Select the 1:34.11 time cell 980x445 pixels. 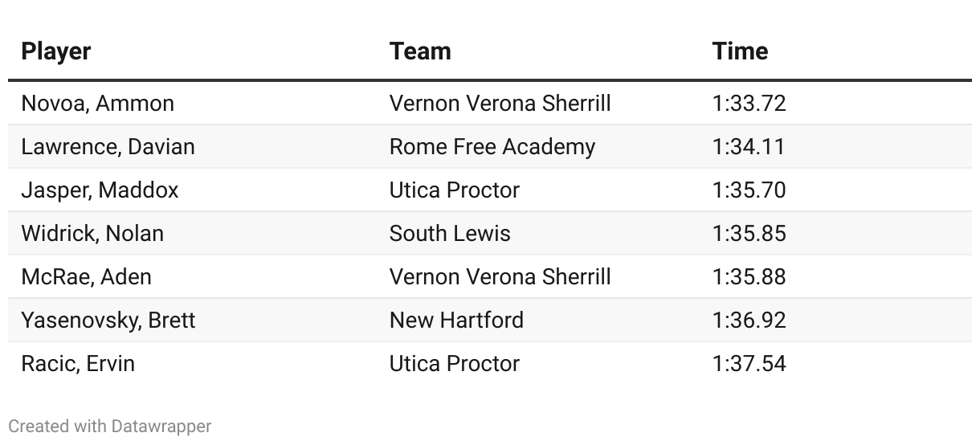coord(749,147)
